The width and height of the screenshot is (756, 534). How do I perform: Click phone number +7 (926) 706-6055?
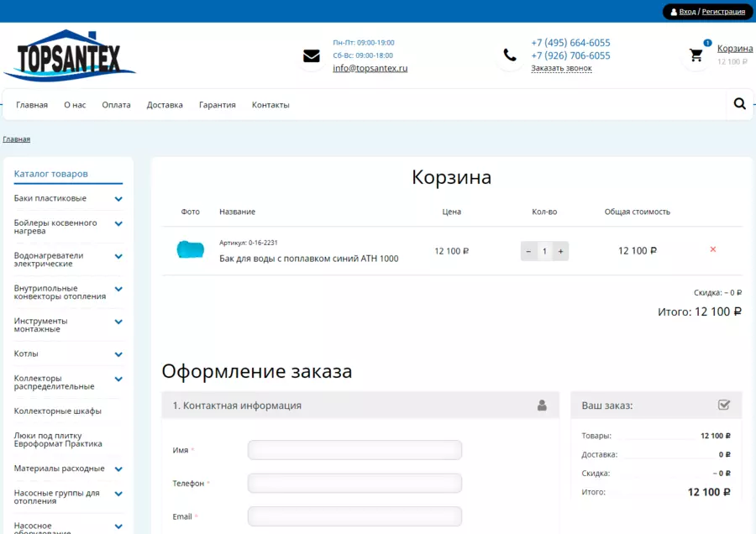click(570, 55)
